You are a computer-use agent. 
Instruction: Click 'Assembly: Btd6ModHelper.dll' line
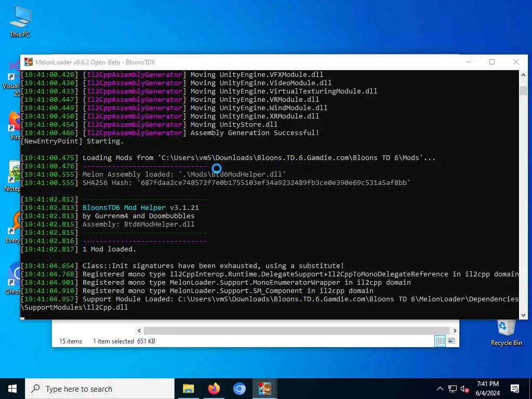pyautogui.click(x=138, y=224)
